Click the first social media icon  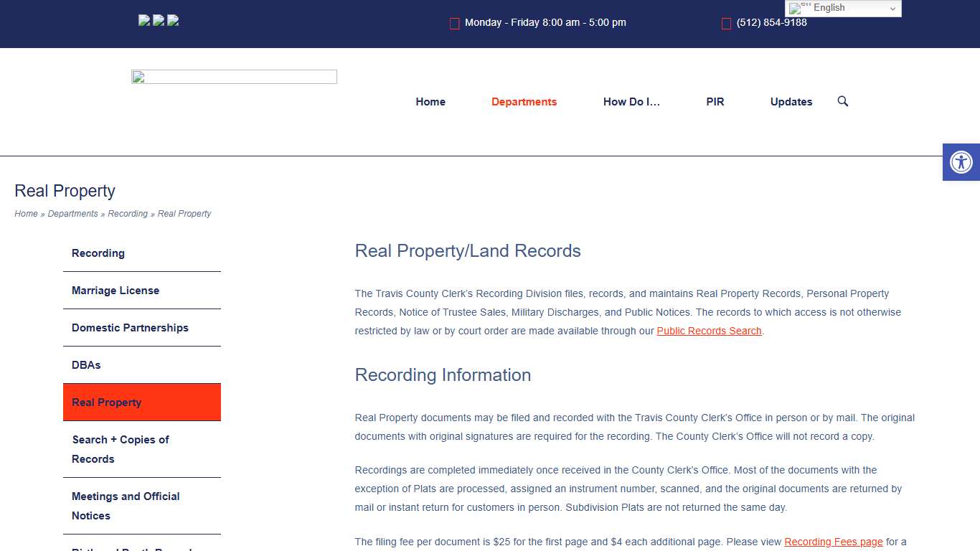coord(144,19)
